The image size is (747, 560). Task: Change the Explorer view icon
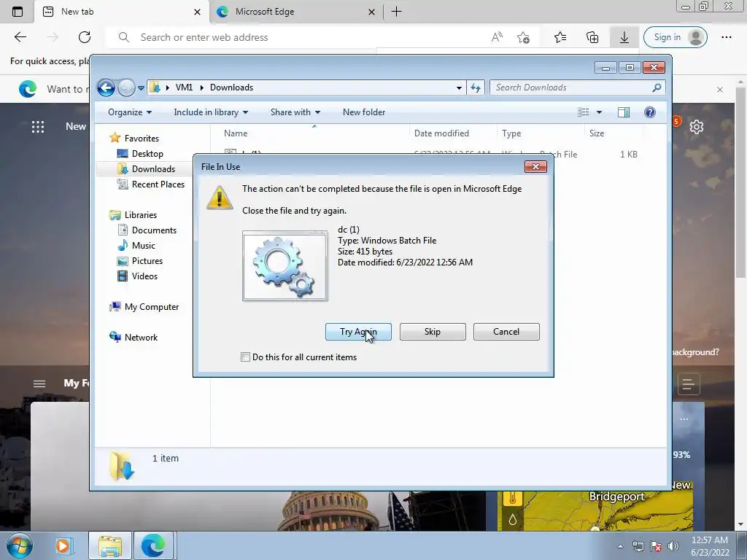tap(583, 112)
